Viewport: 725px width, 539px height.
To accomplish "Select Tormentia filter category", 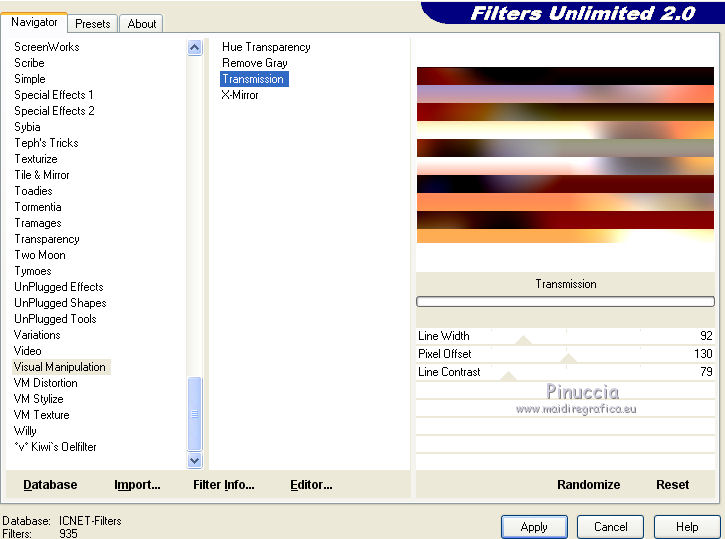I will click(38, 207).
